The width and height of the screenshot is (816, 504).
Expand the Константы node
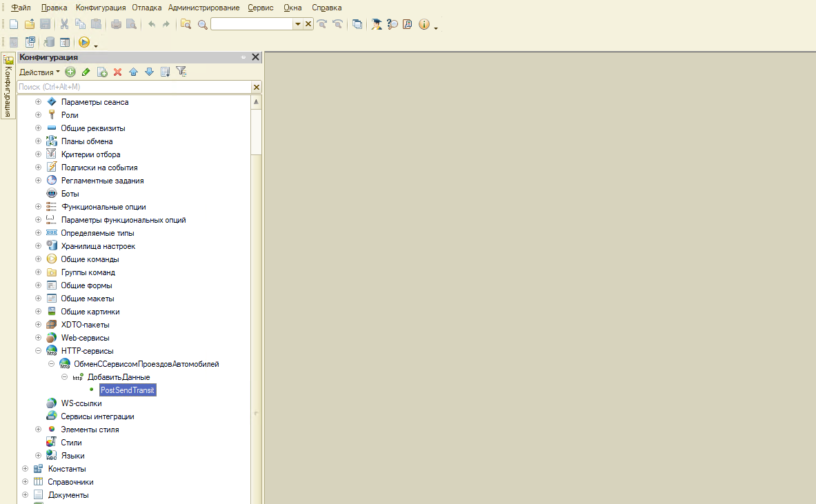[x=25, y=468]
